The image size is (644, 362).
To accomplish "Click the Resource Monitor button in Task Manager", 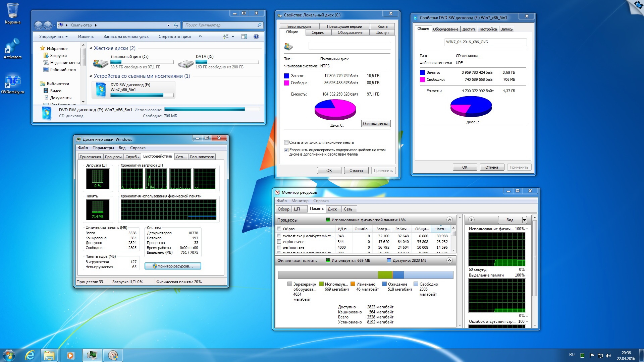I will pos(173,266).
